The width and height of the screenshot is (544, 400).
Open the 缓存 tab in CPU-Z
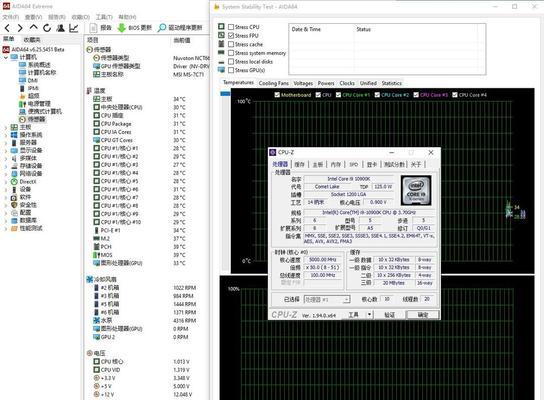point(299,164)
